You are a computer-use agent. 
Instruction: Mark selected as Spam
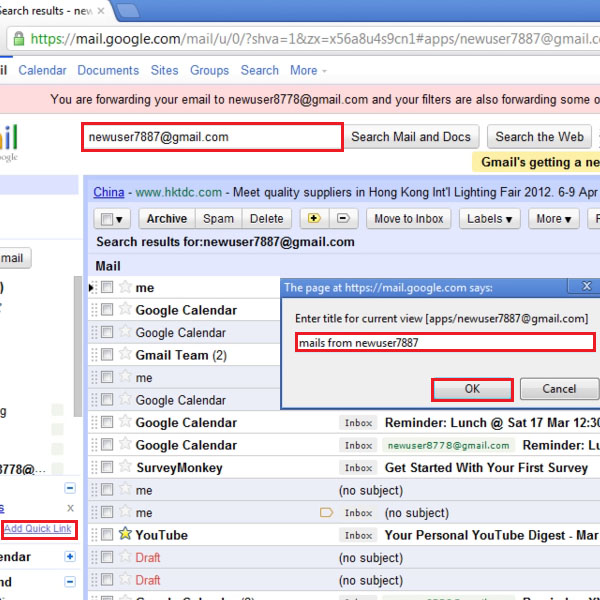(218, 218)
